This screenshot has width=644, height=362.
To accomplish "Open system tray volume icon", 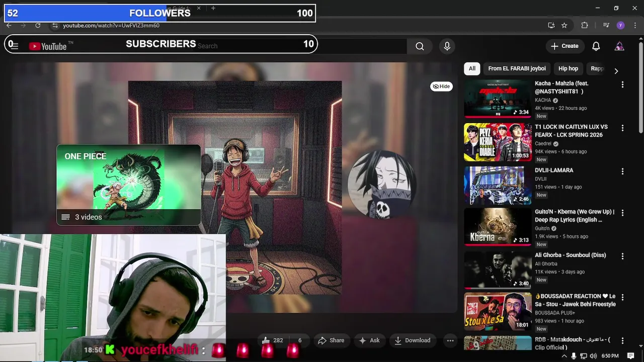I will pyautogui.click(x=593, y=356).
